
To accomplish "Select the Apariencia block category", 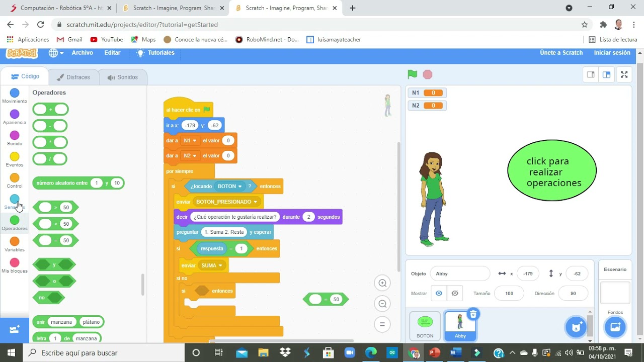I will tap(15, 117).
